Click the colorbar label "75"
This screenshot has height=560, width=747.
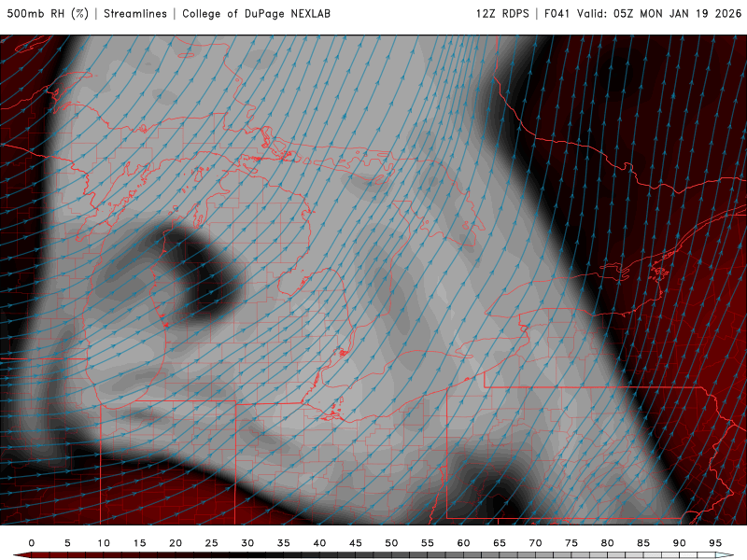click(x=571, y=543)
